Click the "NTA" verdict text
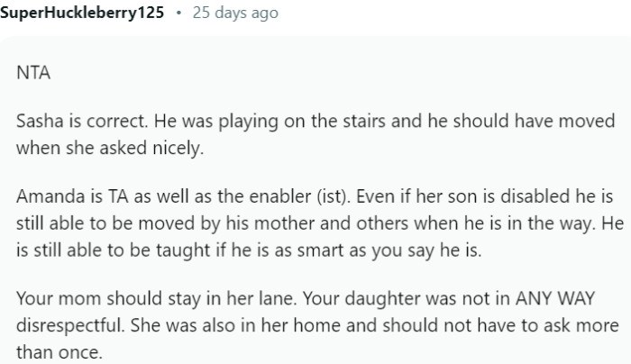 click(33, 73)
